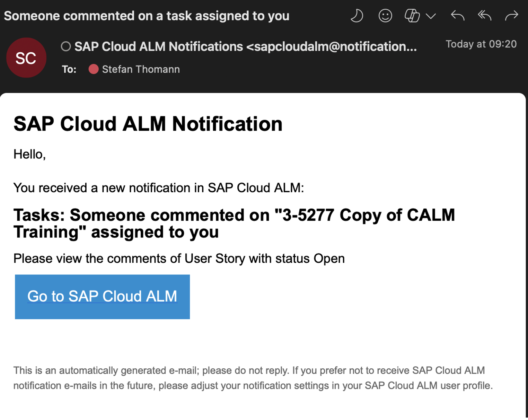Open the emoji reaction smiley
Image resolution: width=528 pixels, height=420 pixels.
click(x=385, y=16)
